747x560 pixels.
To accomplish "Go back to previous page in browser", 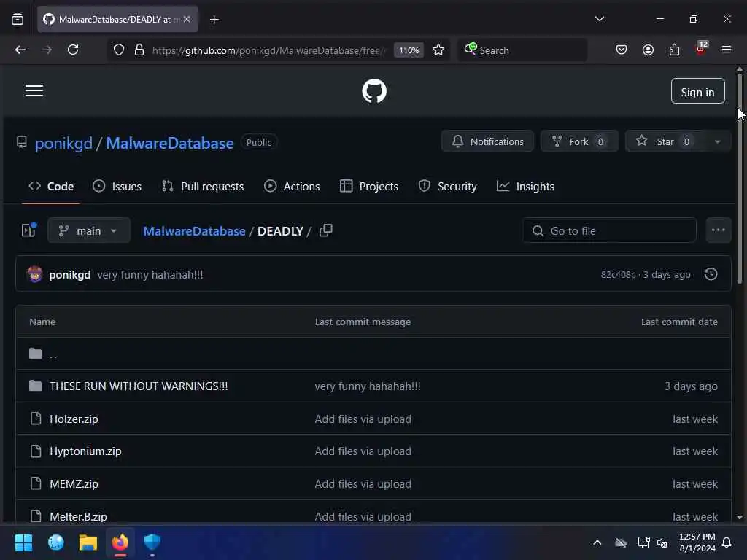I will click(x=20, y=50).
